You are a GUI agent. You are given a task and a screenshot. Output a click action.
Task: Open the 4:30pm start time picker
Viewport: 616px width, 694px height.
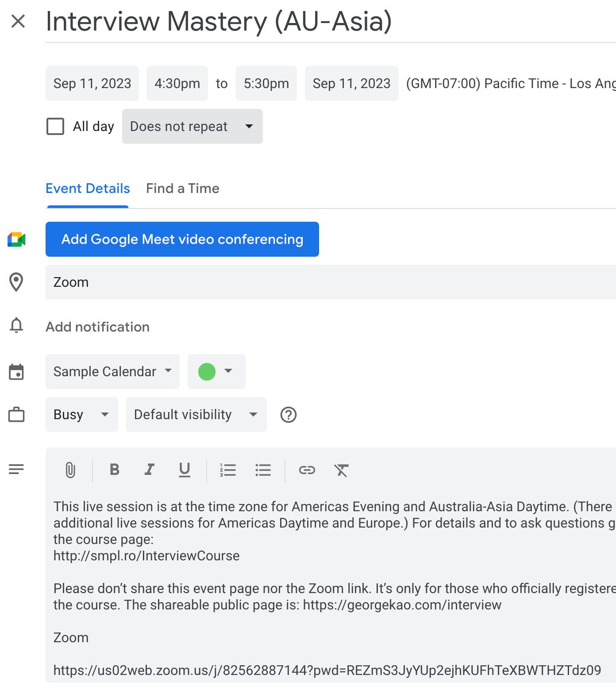(x=177, y=84)
